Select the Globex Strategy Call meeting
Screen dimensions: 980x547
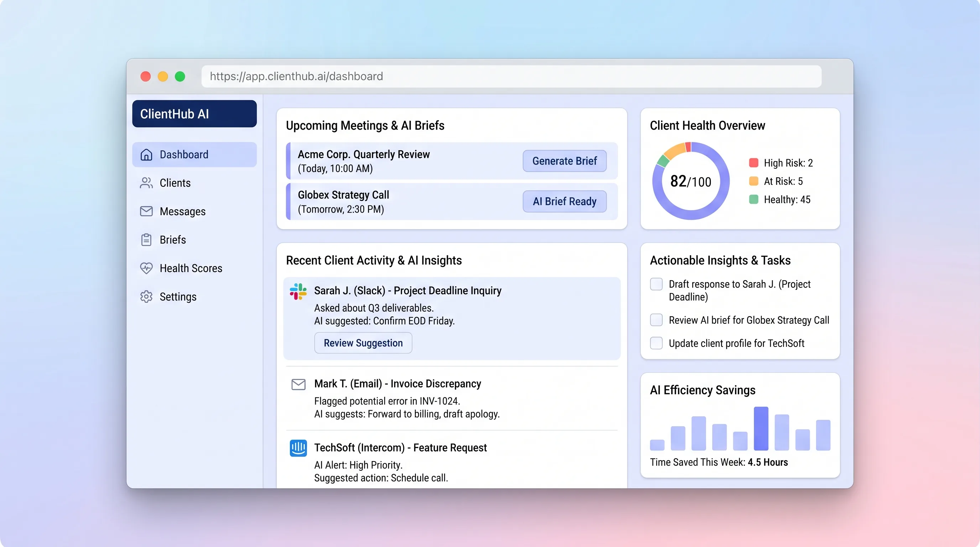point(452,201)
